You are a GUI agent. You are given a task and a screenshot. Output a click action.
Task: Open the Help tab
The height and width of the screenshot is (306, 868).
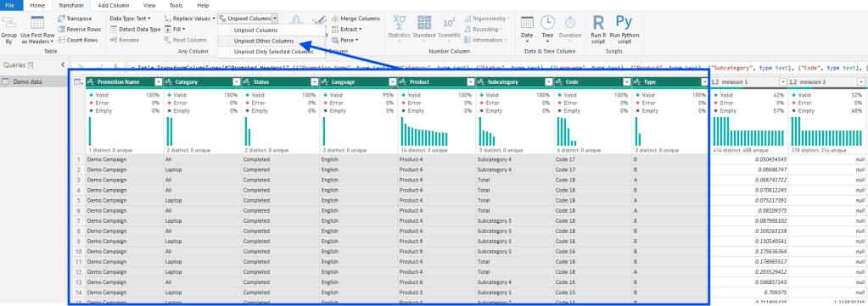(203, 5)
